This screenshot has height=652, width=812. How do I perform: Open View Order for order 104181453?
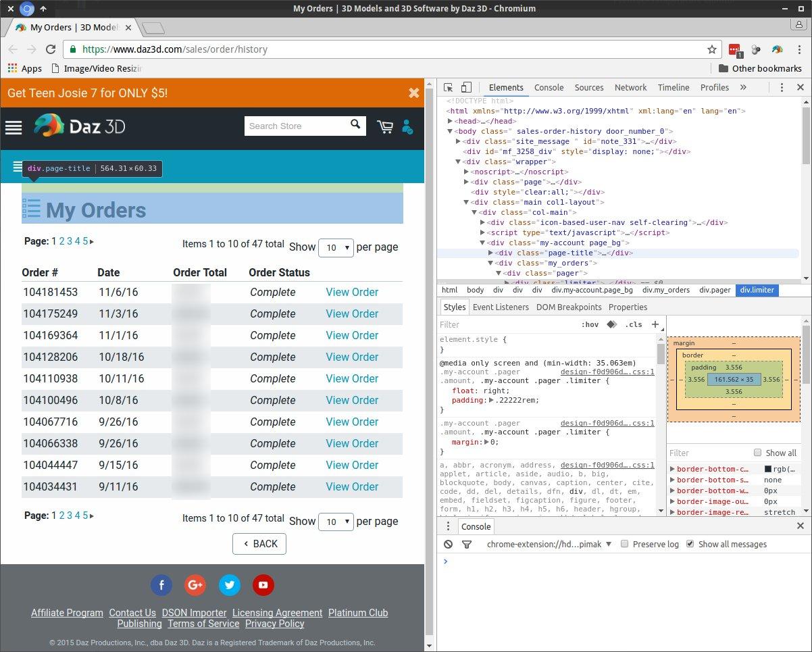pos(352,292)
